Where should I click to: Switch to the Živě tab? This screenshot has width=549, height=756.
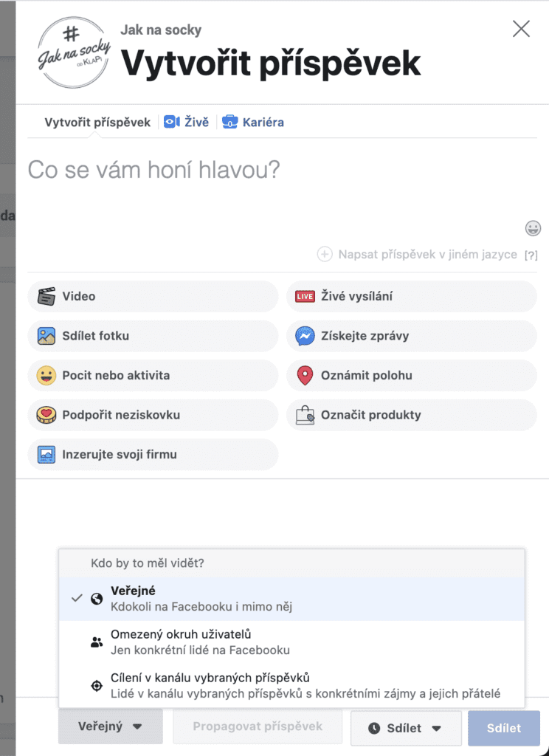tap(187, 123)
